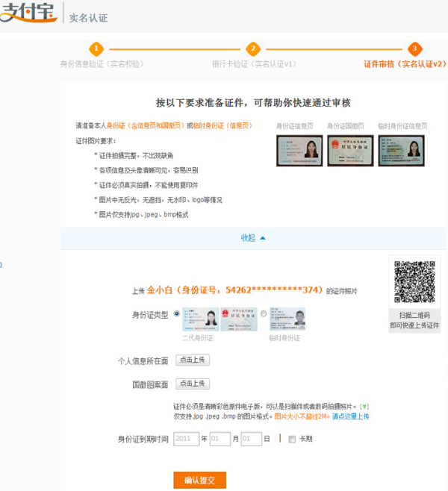This screenshot has height=491, width=448.
Task: Click 点击上传 for 国徽图案面
Action: click(x=193, y=384)
